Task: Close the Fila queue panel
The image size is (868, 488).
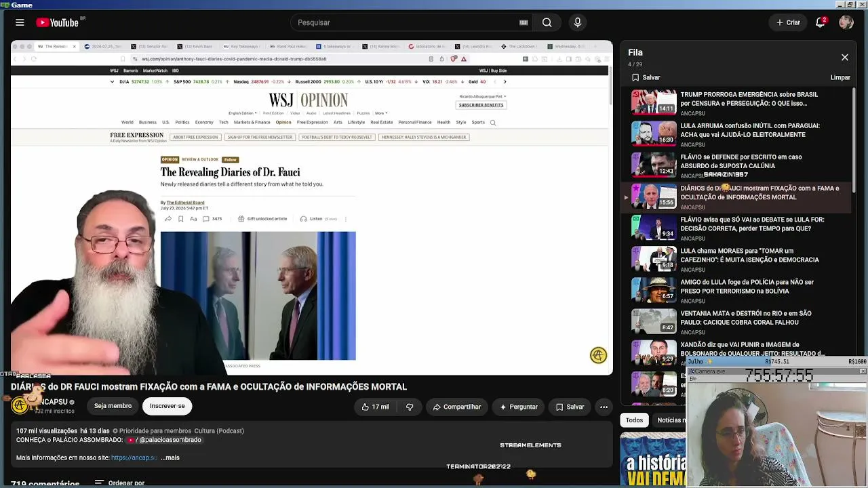Action: point(845,58)
